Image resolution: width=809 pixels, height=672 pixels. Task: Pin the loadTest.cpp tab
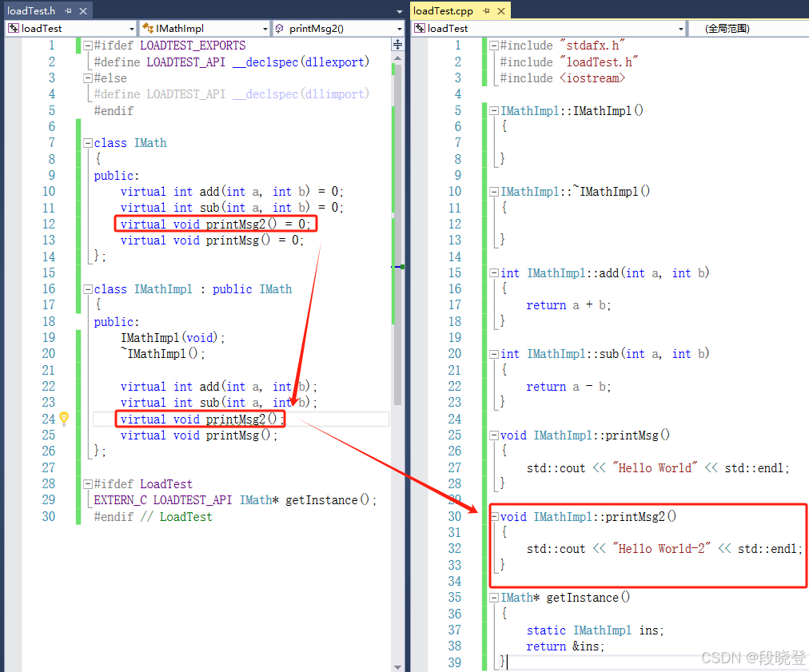486,11
